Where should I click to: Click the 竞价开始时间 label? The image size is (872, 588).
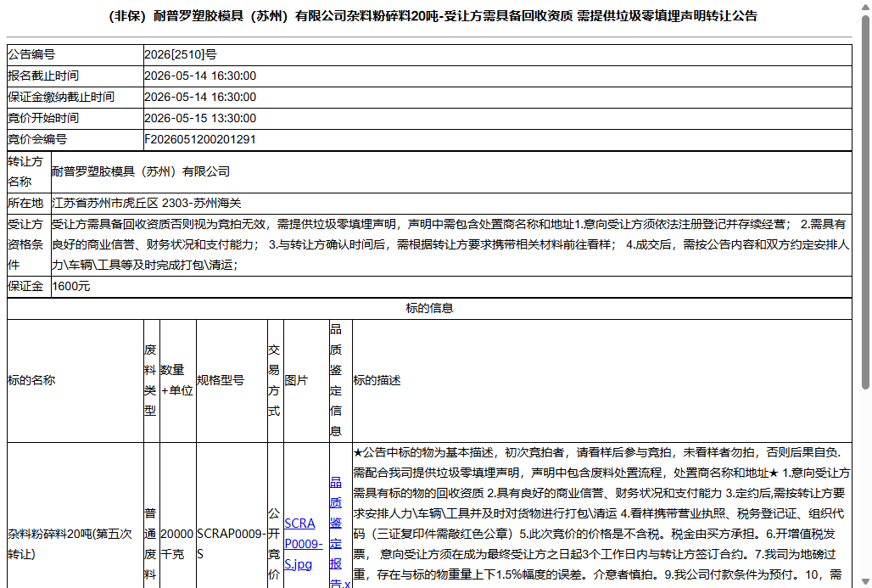42,118
